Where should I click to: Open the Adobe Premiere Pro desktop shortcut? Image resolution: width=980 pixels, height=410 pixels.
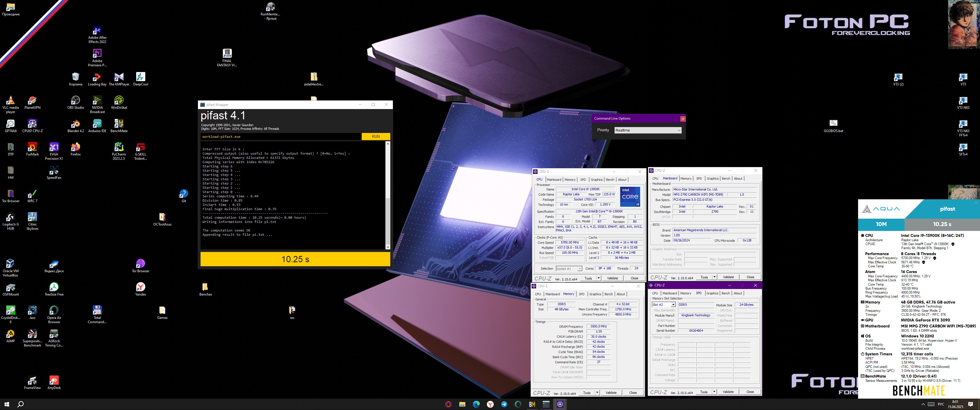coord(97,58)
